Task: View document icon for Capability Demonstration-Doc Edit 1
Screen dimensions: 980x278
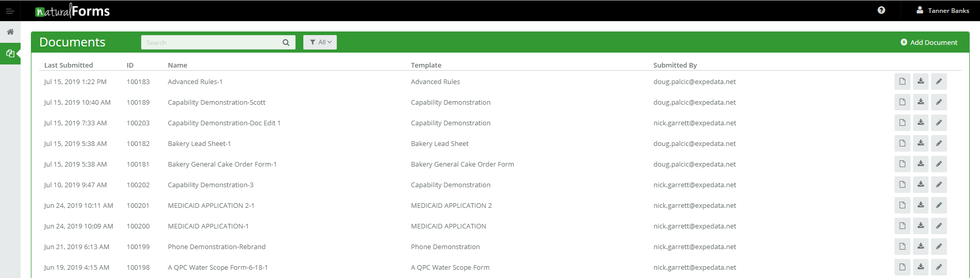Action: coord(902,123)
